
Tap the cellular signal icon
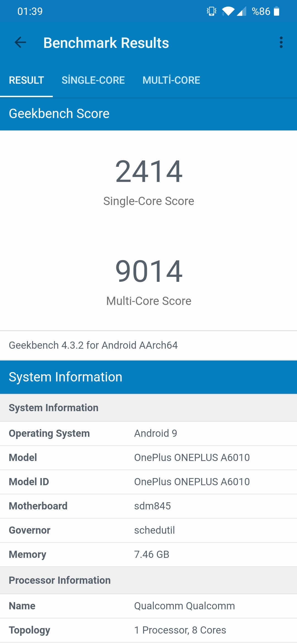coord(242,11)
